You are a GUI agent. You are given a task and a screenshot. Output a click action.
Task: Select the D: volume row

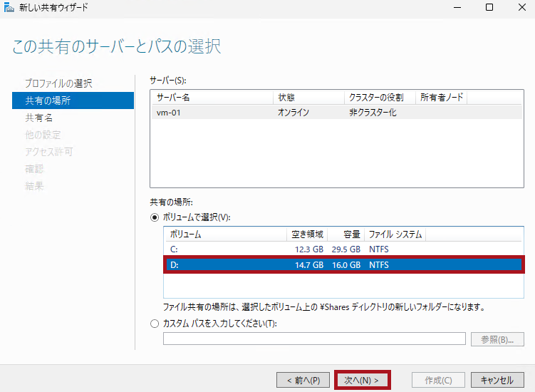(343, 264)
